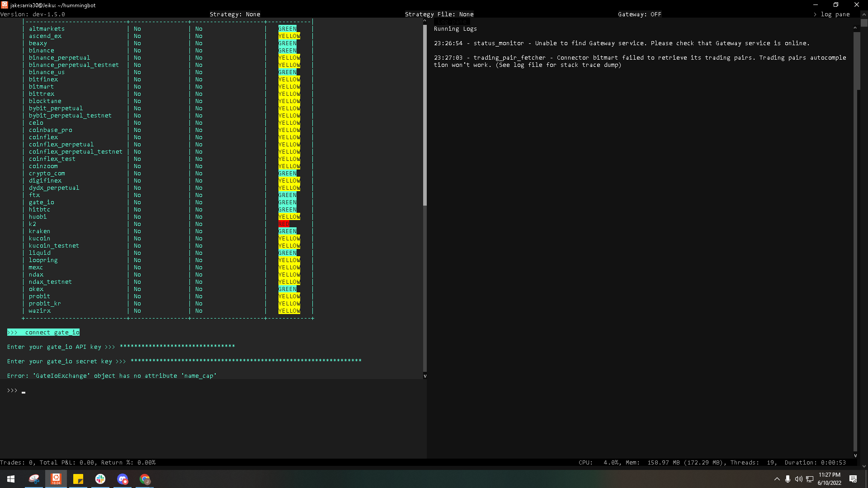Open Google Chrome from the taskbar
Viewport: 868px width, 488px height.
coord(145,479)
